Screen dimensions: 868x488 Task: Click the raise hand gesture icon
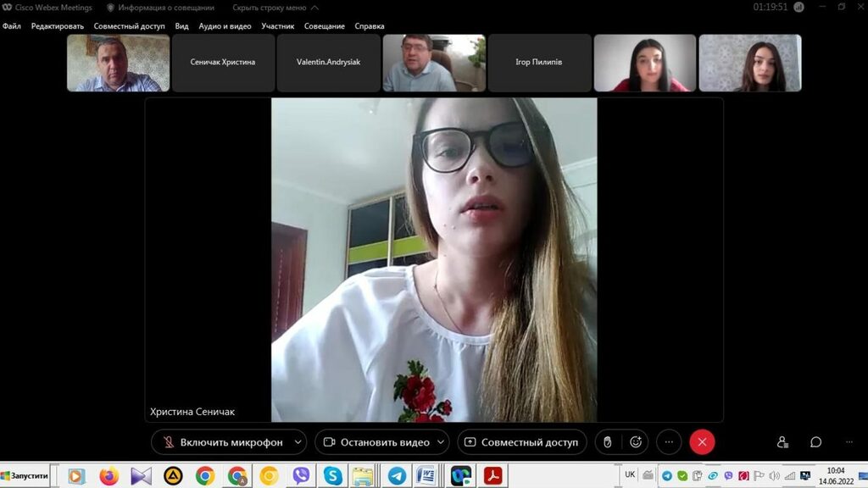[607, 442]
